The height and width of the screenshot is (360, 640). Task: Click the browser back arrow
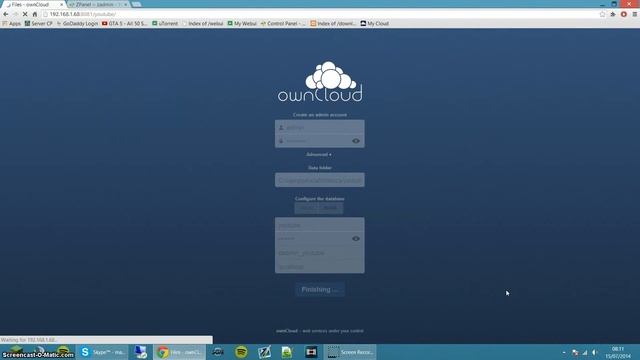(6, 14)
